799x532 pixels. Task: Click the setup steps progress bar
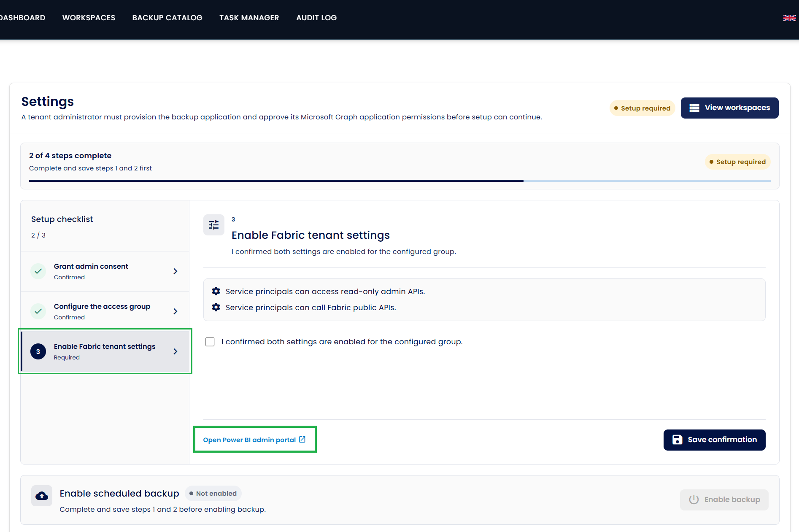click(400, 181)
